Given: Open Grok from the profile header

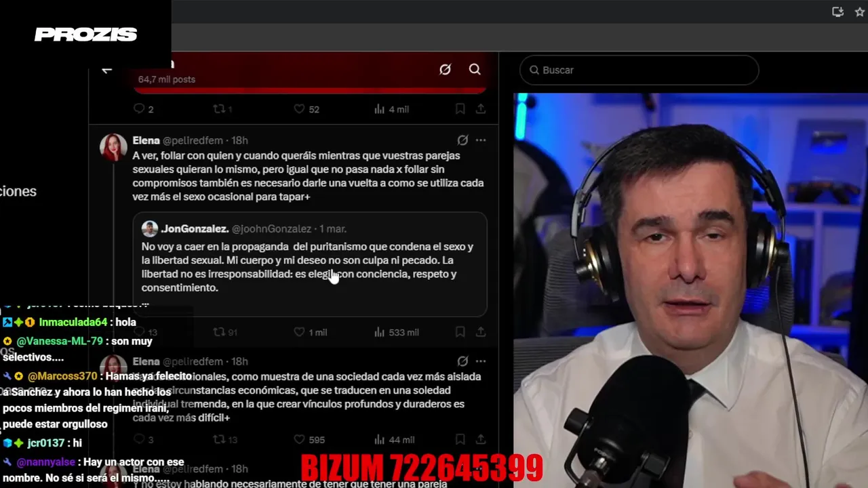Looking at the screenshot, I should [x=445, y=69].
